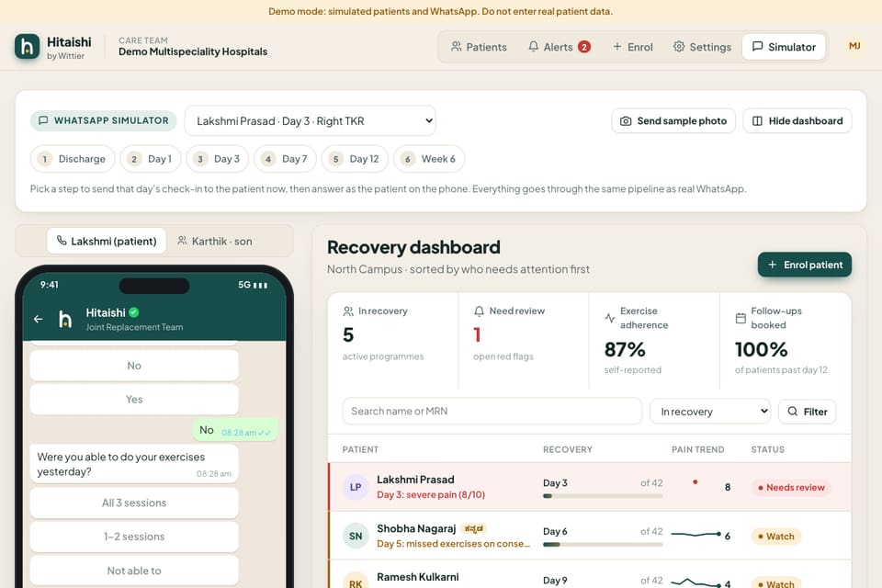Click Lakshmi Prasad's Day 3 progress bar
This screenshot has width=882, height=588.
pos(603,496)
